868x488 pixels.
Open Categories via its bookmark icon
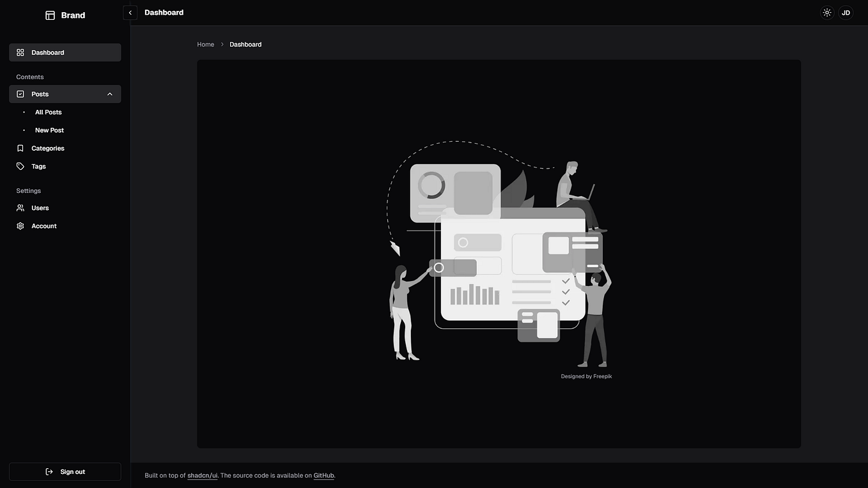coord(20,148)
